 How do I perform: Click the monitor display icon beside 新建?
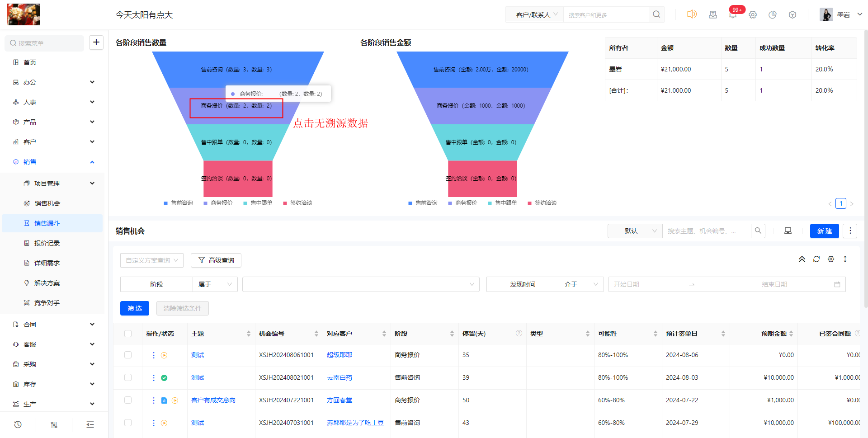pos(788,231)
